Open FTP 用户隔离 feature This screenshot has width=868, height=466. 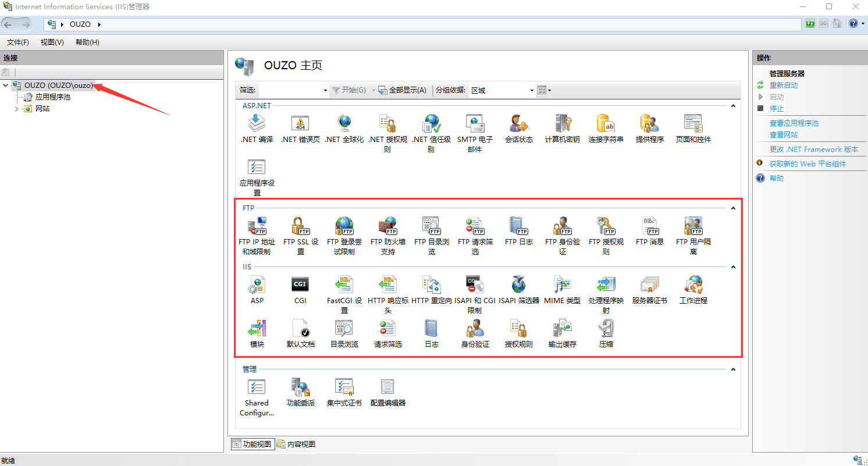pyautogui.click(x=693, y=236)
